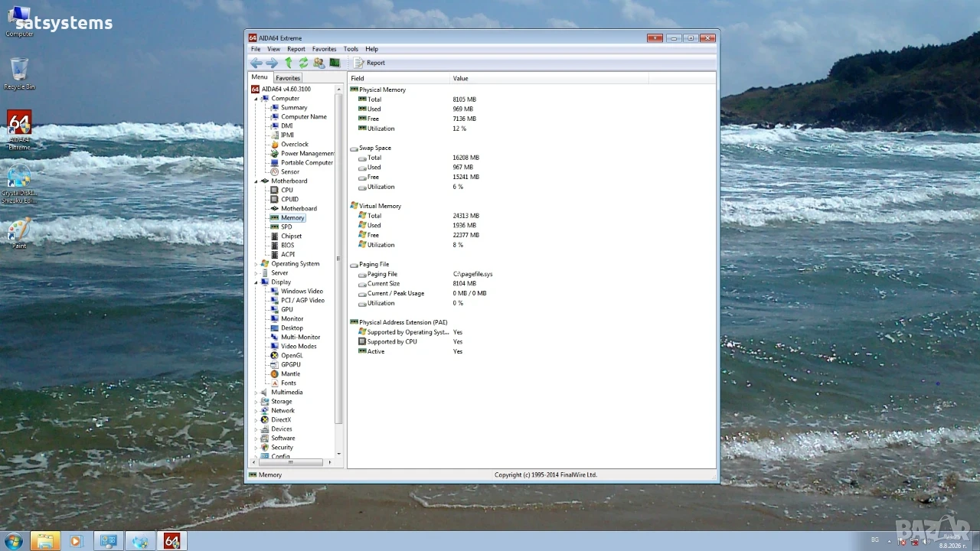Select Portable Computer in the tree
The image size is (980, 551).
pos(307,163)
